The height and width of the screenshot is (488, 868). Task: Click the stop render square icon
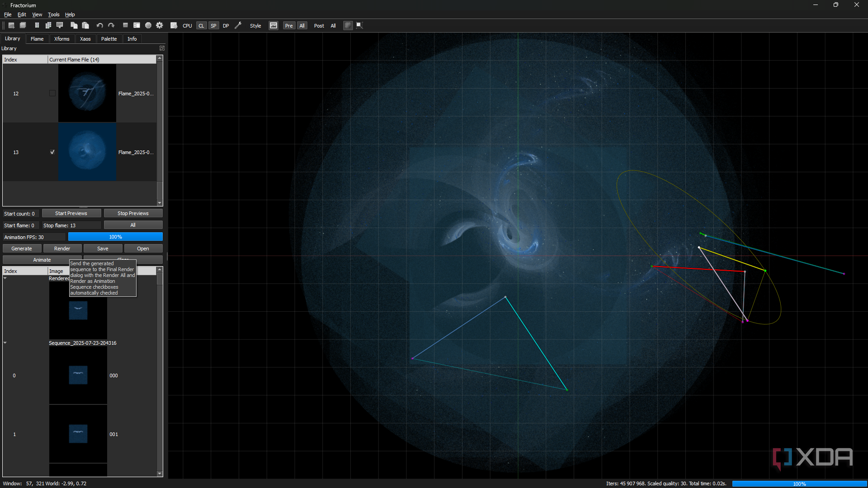tap(125, 26)
